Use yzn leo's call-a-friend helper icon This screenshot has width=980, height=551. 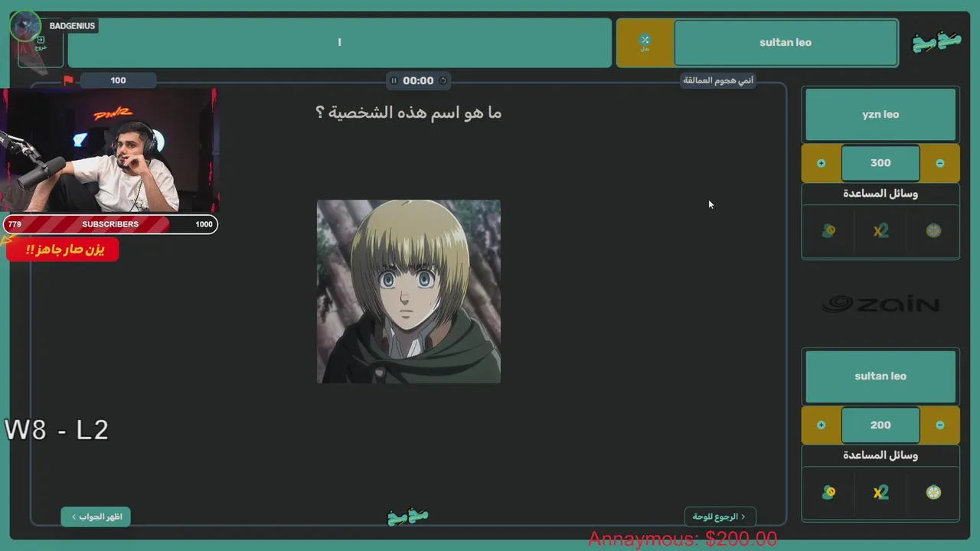828,231
